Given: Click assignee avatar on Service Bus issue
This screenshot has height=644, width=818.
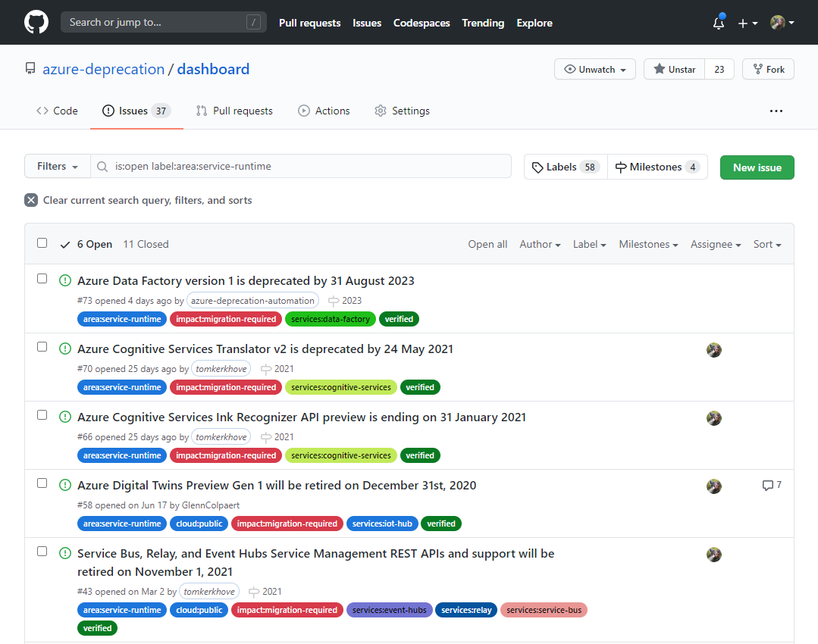Looking at the screenshot, I should [713, 555].
